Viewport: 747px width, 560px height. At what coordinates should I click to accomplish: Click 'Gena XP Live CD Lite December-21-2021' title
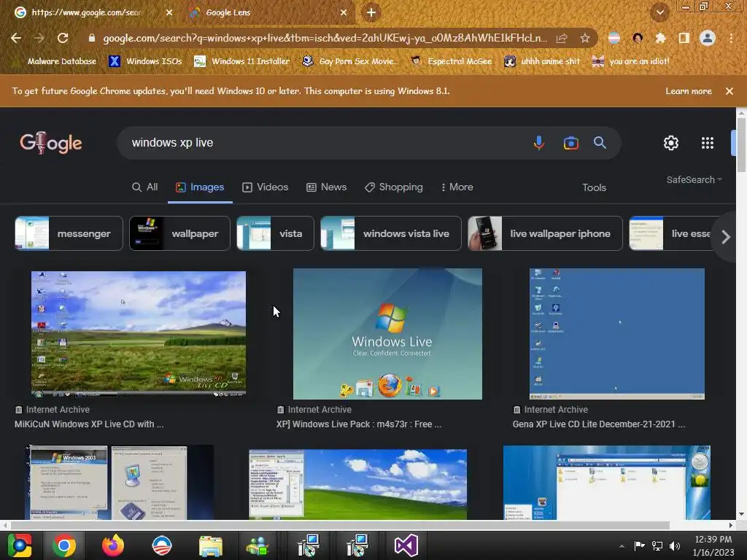coord(599,424)
